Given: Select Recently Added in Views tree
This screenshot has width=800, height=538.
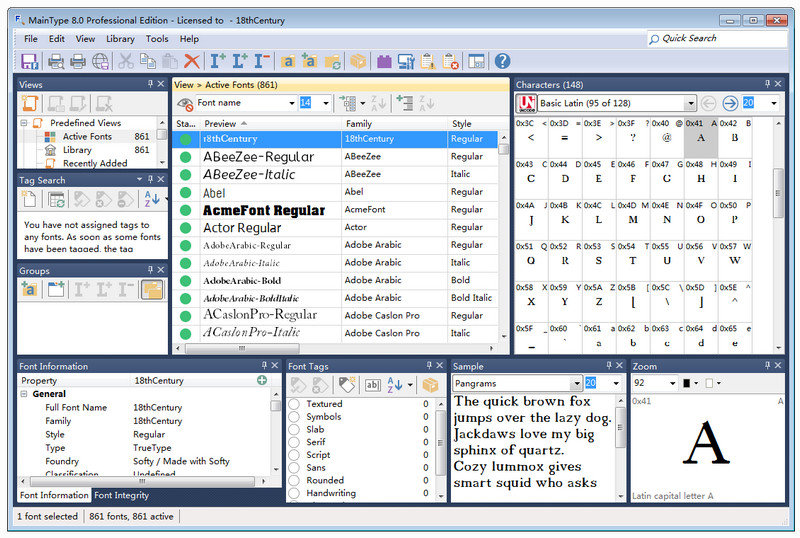Looking at the screenshot, I should (x=95, y=163).
